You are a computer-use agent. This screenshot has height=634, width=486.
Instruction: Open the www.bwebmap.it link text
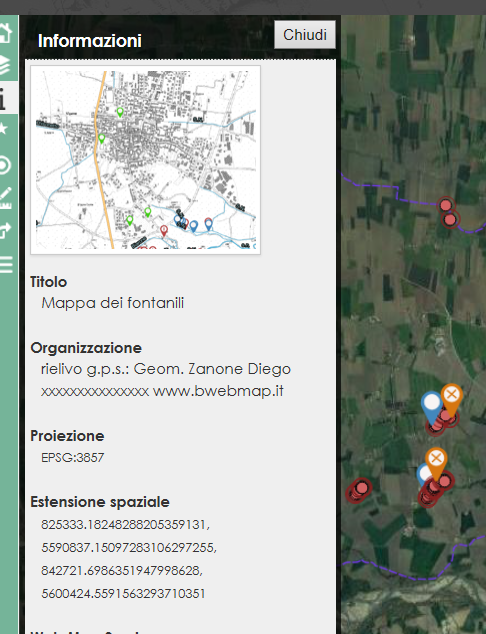[x=218, y=391]
